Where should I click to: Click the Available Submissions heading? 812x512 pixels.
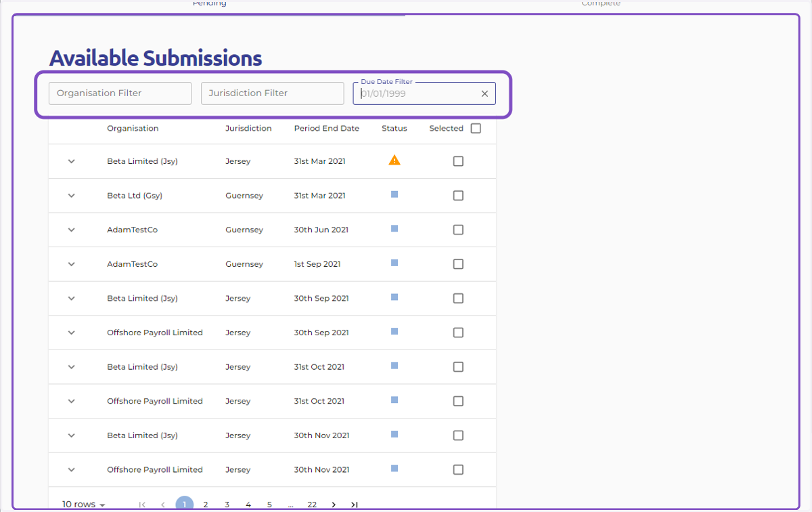pyautogui.click(x=156, y=58)
